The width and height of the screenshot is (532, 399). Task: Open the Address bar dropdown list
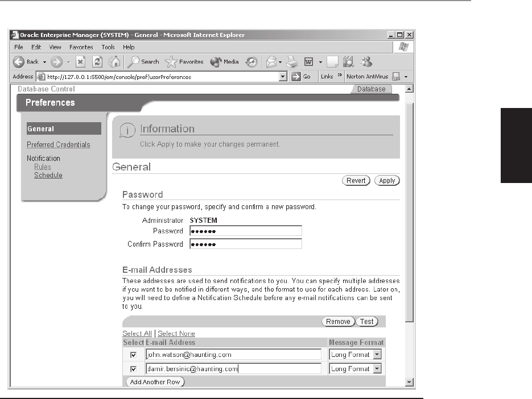pyautogui.click(x=283, y=77)
